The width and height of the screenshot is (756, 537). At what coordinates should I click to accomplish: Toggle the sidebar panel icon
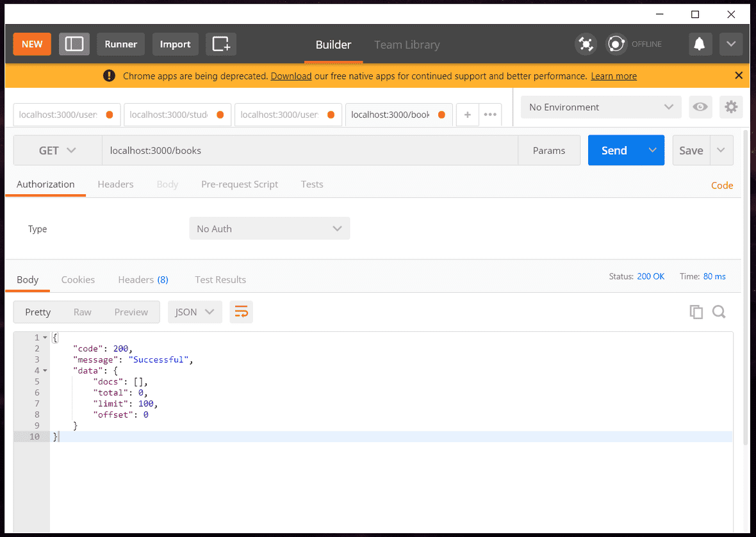pyautogui.click(x=74, y=44)
